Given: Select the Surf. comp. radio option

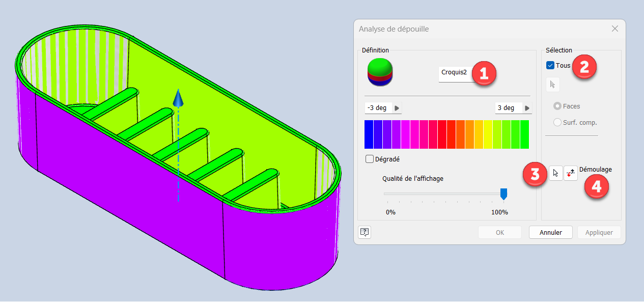Looking at the screenshot, I should pos(557,122).
